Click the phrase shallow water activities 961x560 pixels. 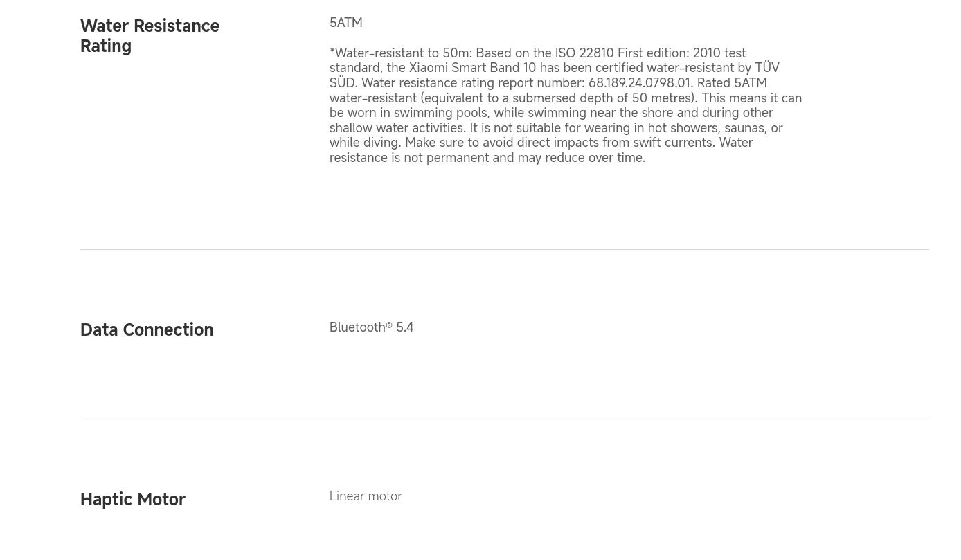pos(397,128)
